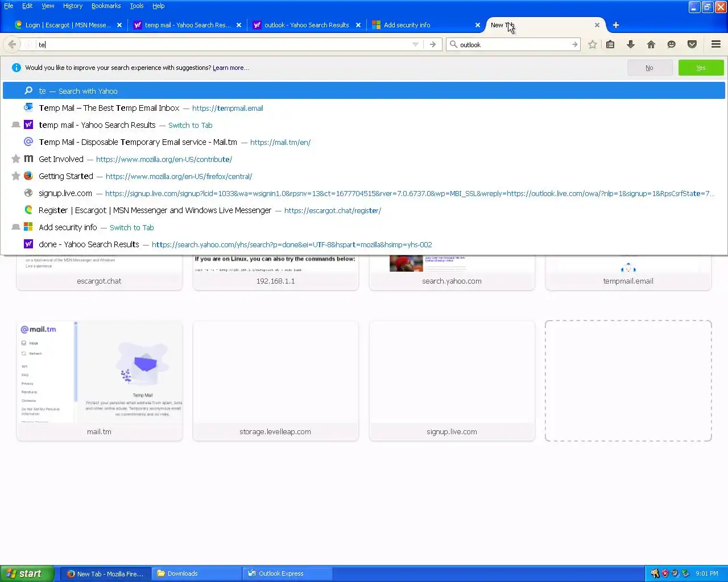Open search.yahoo.com tile
Viewport: 728px width, 582px height.
coord(452,273)
